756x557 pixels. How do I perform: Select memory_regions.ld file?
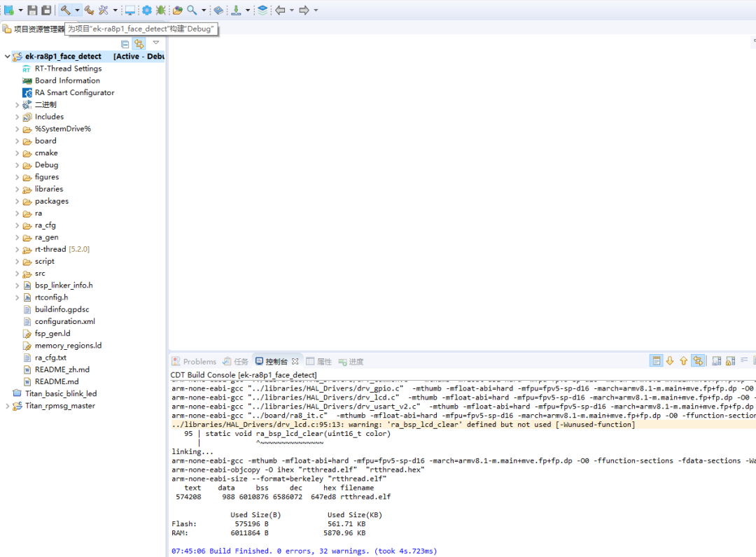(x=68, y=346)
